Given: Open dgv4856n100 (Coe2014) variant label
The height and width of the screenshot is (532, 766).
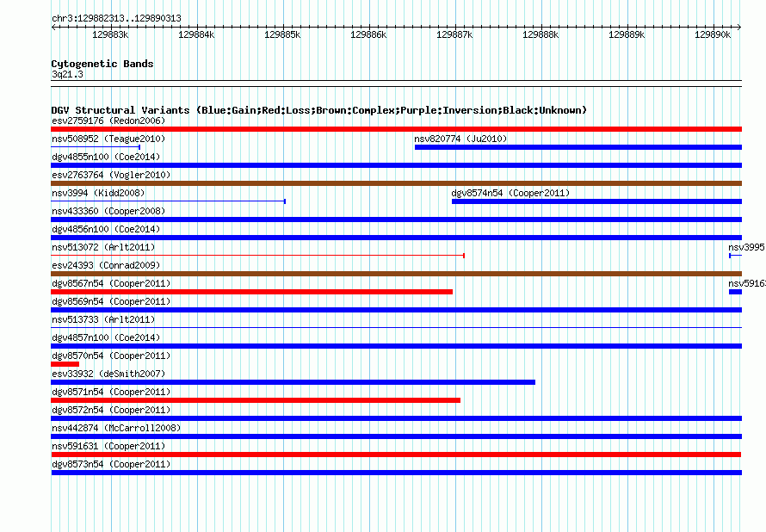Looking at the screenshot, I should 106,229.
